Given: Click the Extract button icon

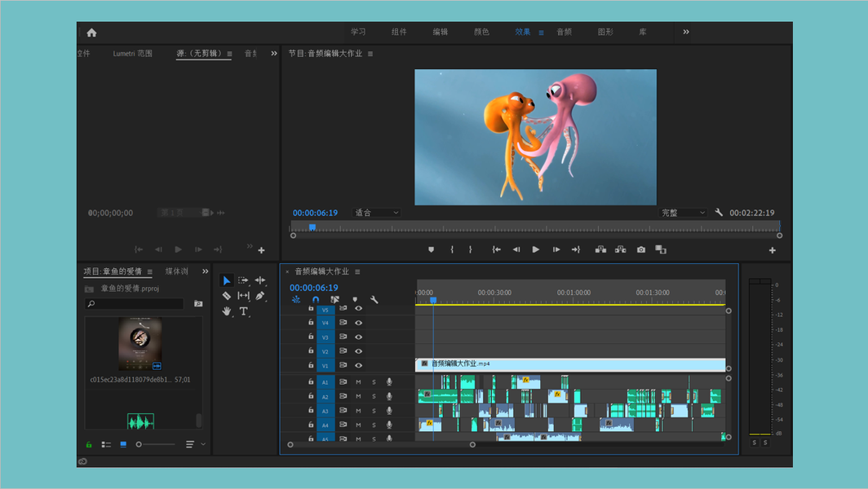Looking at the screenshot, I should pos(621,250).
